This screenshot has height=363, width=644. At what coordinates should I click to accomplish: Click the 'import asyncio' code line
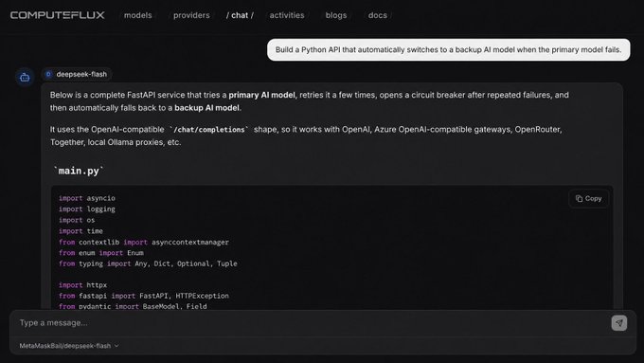(x=87, y=198)
